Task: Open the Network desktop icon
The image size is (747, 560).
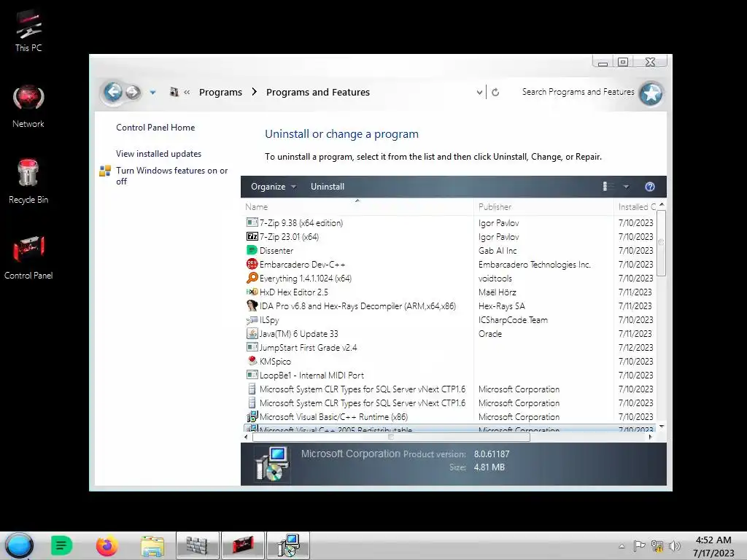Action: pyautogui.click(x=28, y=106)
